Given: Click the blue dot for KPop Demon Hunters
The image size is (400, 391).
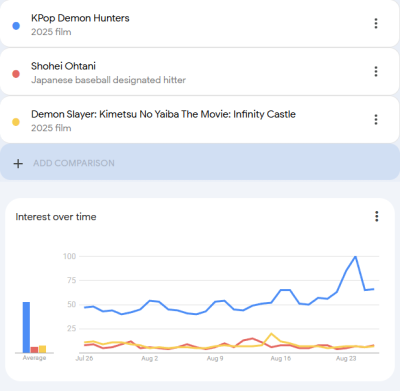Looking at the screenshot, I should pos(16,26).
